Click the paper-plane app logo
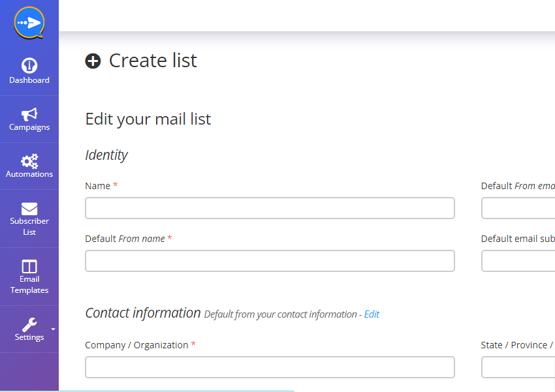This screenshot has height=392, width=555. click(x=29, y=23)
